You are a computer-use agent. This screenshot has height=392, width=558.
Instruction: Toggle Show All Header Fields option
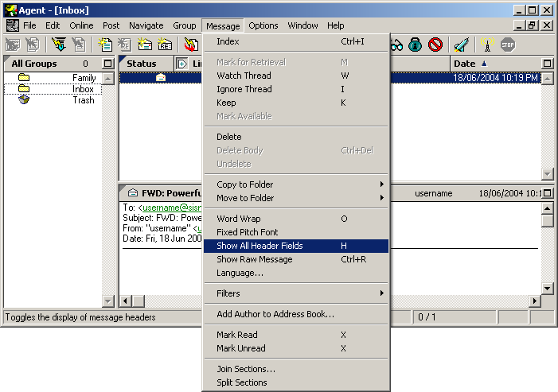(259, 246)
